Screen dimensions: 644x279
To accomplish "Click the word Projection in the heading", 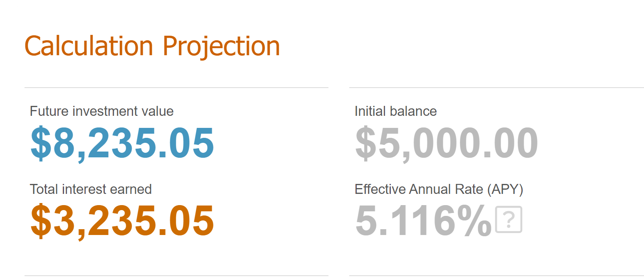I will (x=221, y=46).
